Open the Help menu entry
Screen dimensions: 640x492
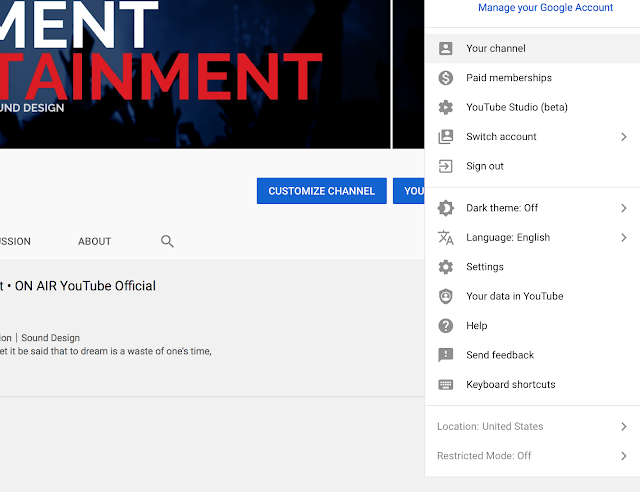tap(532, 326)
